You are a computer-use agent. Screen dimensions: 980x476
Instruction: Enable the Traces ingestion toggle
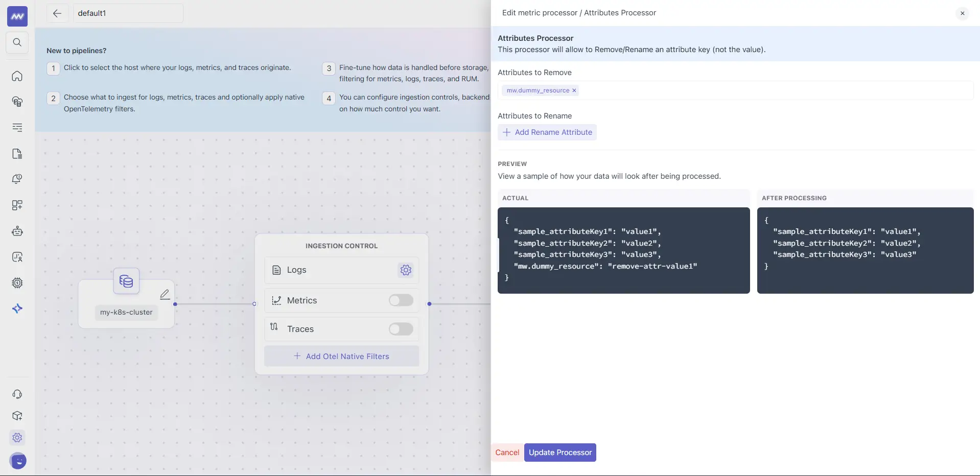pyautogui.click(x=401, y=329)
